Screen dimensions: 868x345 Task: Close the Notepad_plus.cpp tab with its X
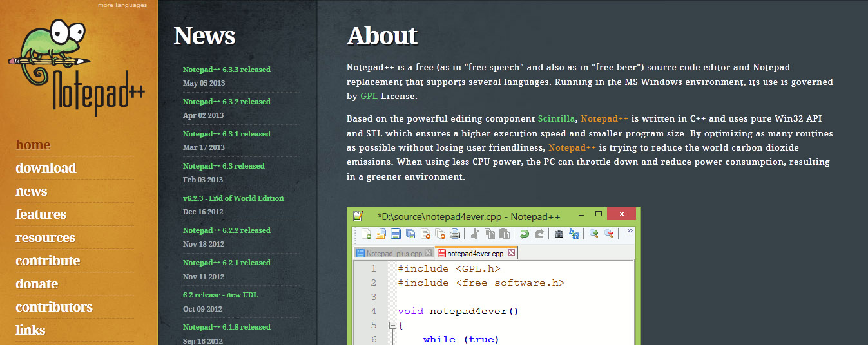428,253
